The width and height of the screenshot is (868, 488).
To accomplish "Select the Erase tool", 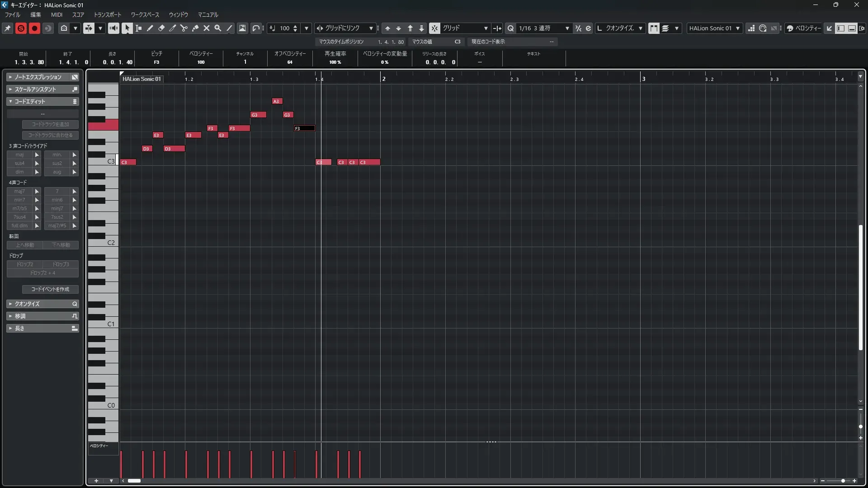I will point(161,28).
